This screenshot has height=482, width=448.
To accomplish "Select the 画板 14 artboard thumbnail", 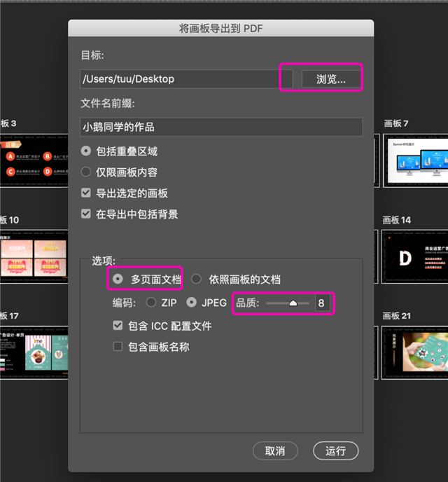I will click(x=414, y=256).
